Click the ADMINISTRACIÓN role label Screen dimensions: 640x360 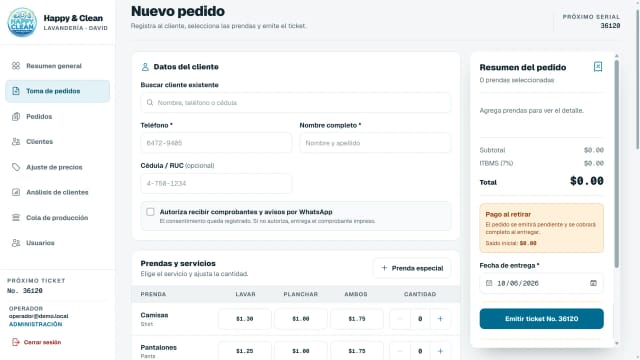coord(36,324)
